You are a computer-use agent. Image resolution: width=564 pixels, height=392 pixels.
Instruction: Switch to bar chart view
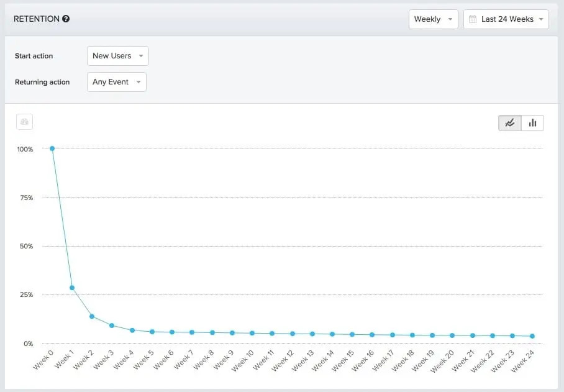pyautogui.click(x=532, y=123)
